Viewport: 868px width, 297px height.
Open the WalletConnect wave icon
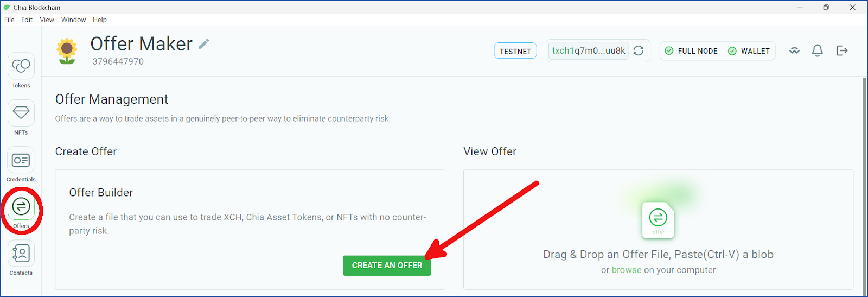click(794, 50)
